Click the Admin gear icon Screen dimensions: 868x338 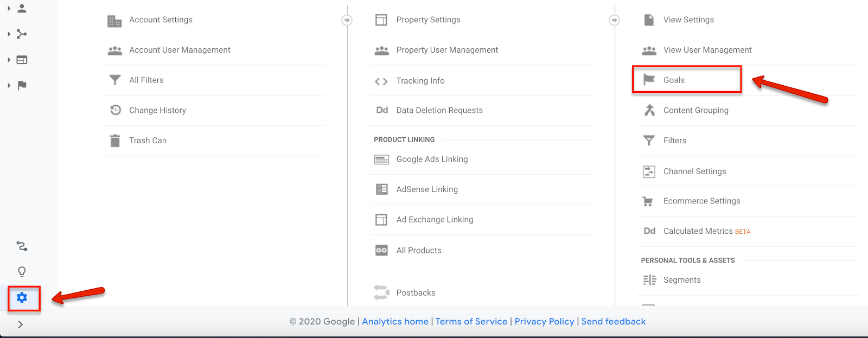point(22,298)
